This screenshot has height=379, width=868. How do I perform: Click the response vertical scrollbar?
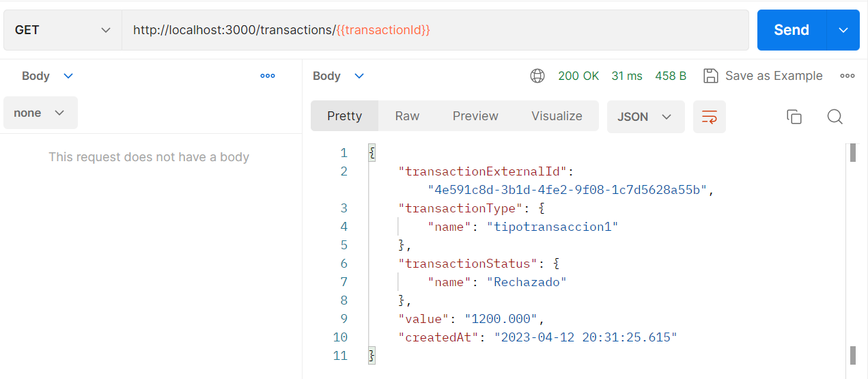click(852, 254)
